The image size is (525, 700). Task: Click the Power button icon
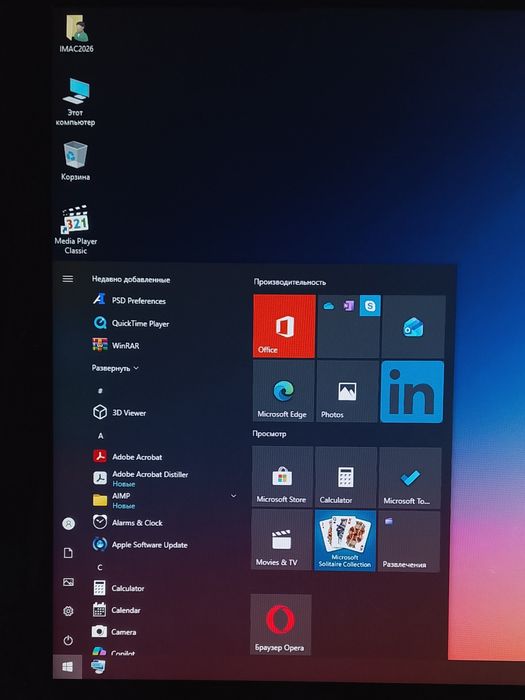(68, 641)
